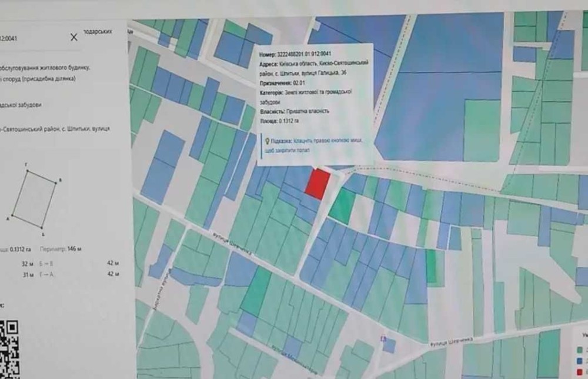
Task: Close the parcel details side panel
Action: point(74,37)
